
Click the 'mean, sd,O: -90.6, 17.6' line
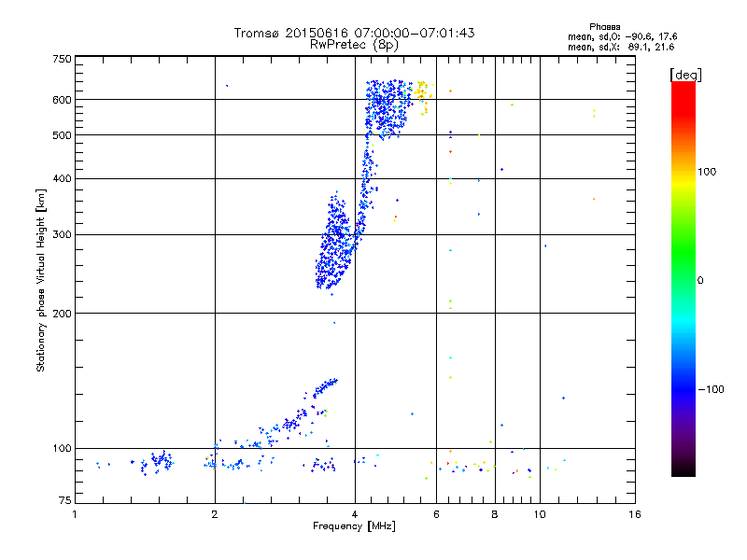(622, 36)
